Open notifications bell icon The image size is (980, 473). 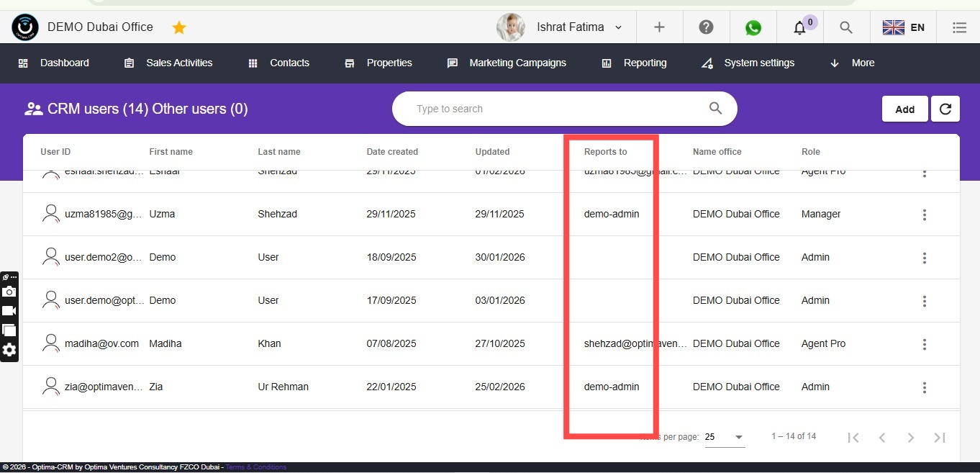799,28
